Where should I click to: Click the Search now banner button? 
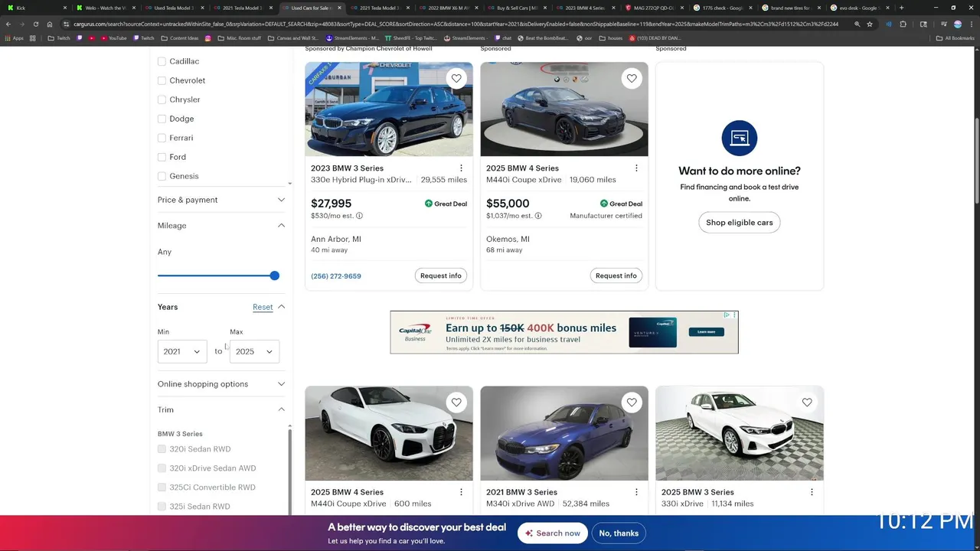[553, 533]
